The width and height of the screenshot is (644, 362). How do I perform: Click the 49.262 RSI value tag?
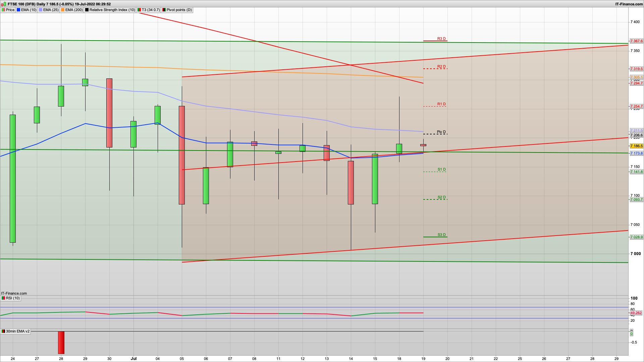coord(636,313)
